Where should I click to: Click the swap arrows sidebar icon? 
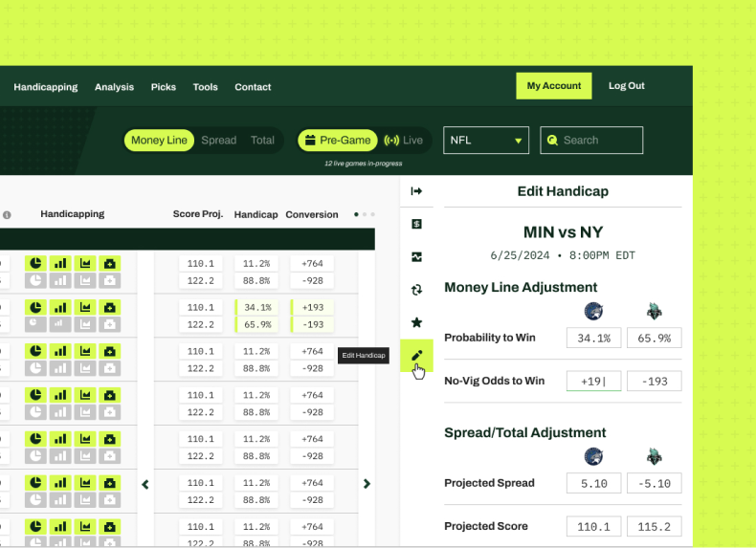pos(416,290)
